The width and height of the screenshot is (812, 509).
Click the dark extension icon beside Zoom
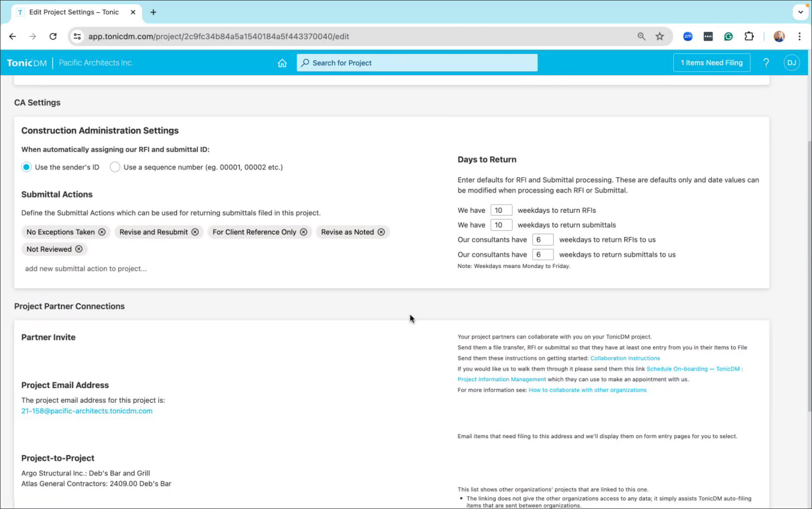pyautogui.click(x=708, y=36)
